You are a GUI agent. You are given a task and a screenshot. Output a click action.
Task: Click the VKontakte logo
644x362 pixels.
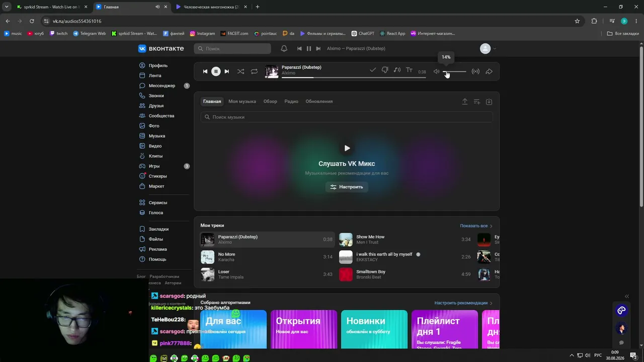[x=161, y=48]
